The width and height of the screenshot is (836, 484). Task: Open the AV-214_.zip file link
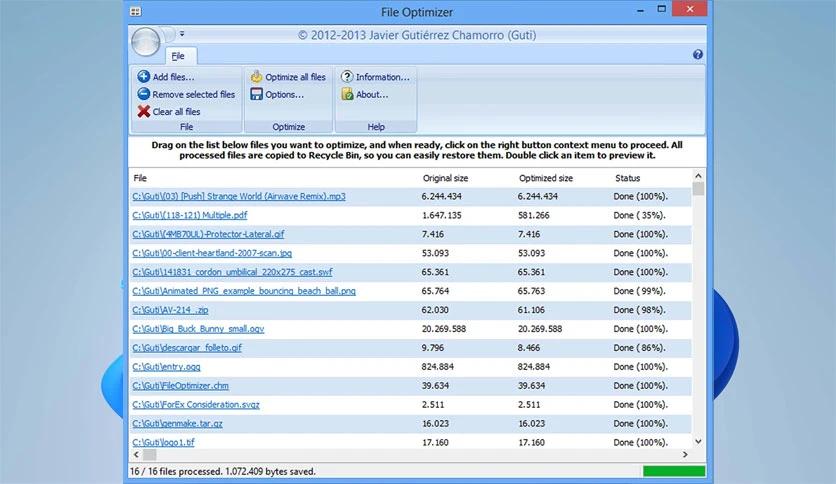[x=170, y=310]
